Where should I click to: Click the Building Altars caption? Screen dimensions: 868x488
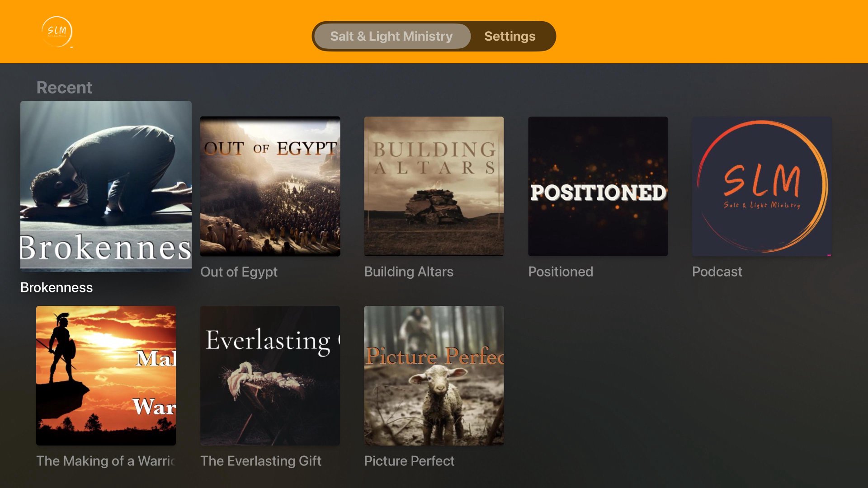pyautogui.click(x=409, y=272)
